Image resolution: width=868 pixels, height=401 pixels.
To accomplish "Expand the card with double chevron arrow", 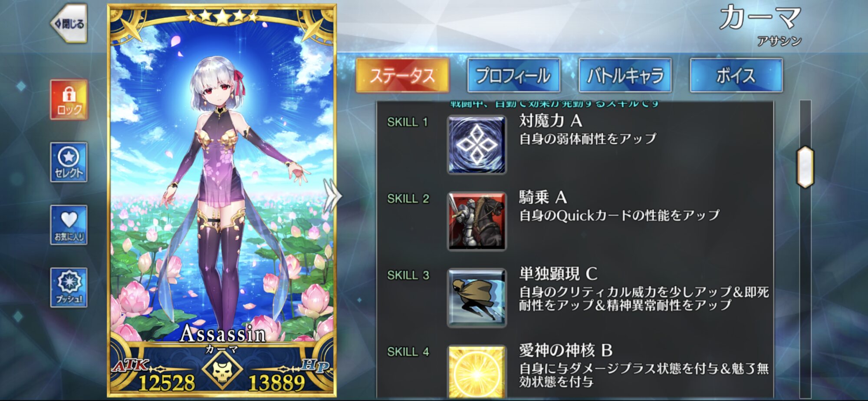I will (332, 196).
